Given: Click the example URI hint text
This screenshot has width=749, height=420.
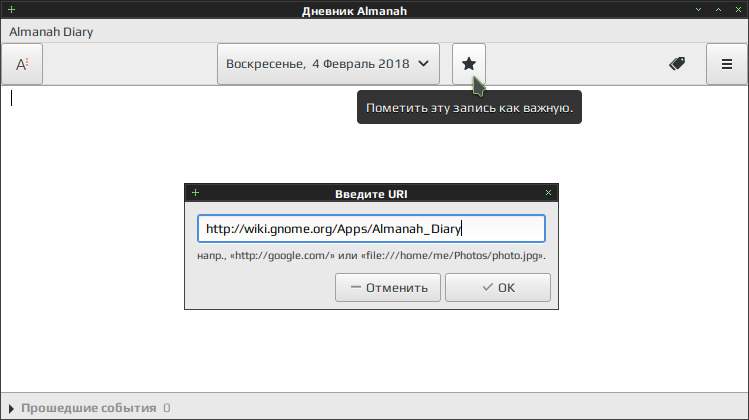Looking at the screenshot, I should (371, 256).
